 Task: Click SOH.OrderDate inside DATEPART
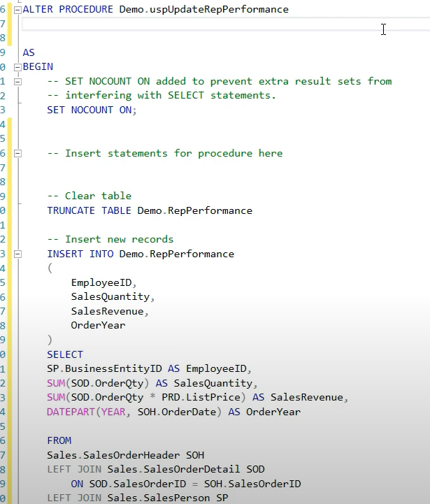point(177,412)
